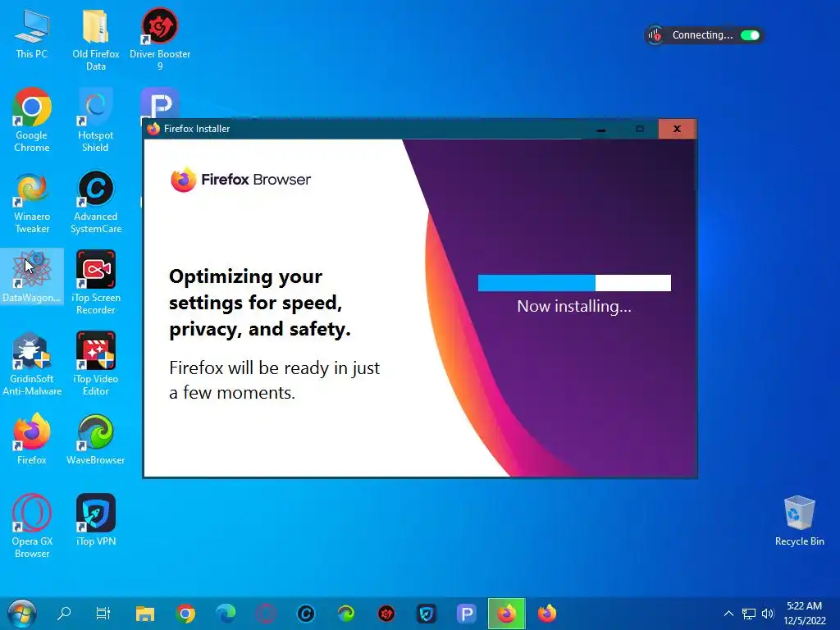Minimize the Firefox Installer window
This screenshot has width=840, height=630.
click(x=601, y=129)
